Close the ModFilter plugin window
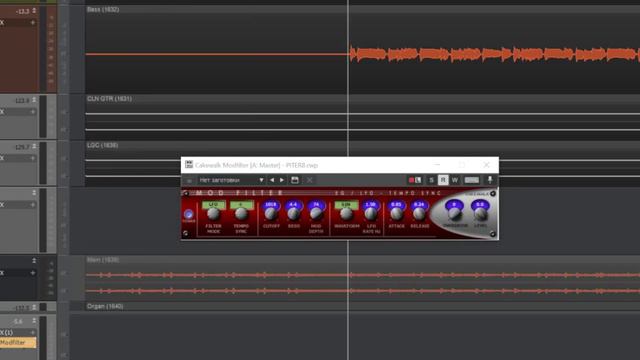 486,165
